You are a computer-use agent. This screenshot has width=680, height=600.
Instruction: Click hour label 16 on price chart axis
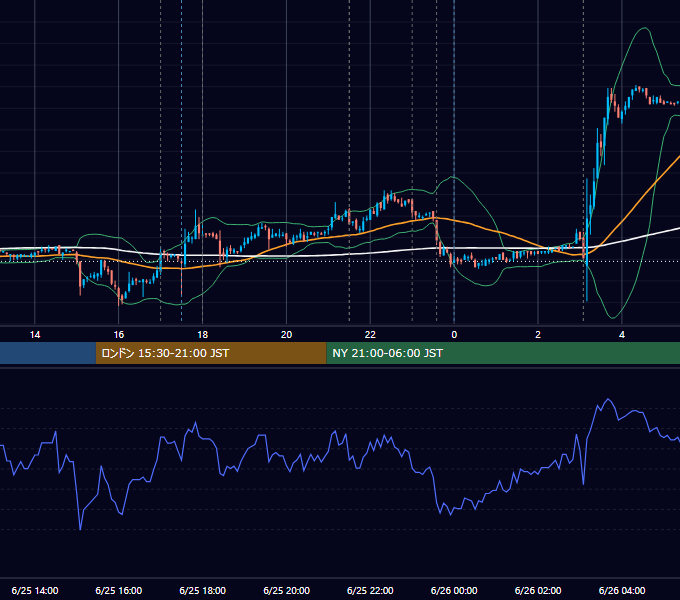(118, 335)
